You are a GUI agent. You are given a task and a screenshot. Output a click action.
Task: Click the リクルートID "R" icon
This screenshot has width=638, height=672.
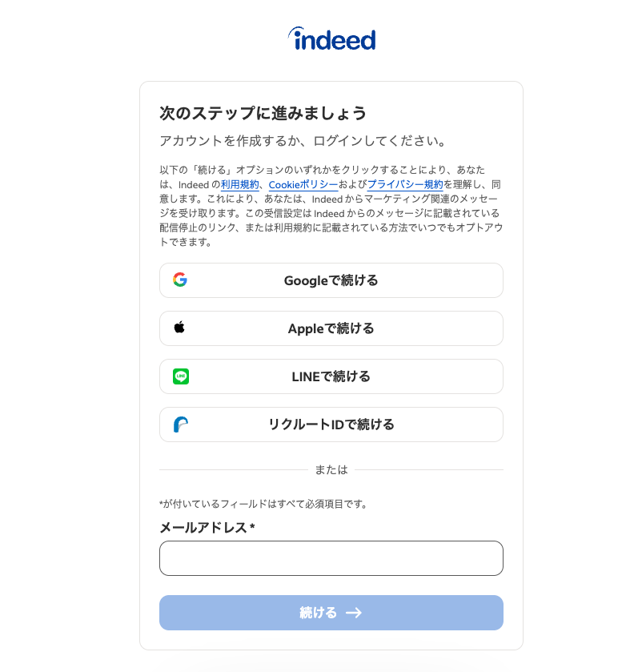click(x=181, y=424)
